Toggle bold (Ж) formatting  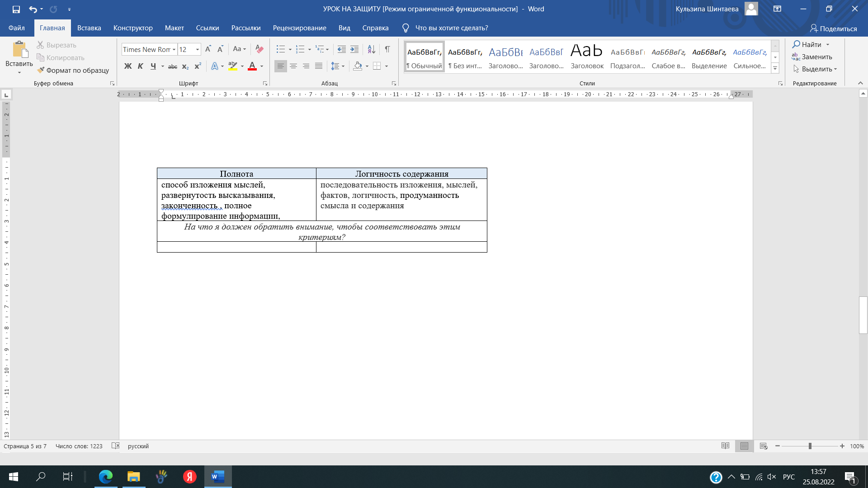coord(128,66)
